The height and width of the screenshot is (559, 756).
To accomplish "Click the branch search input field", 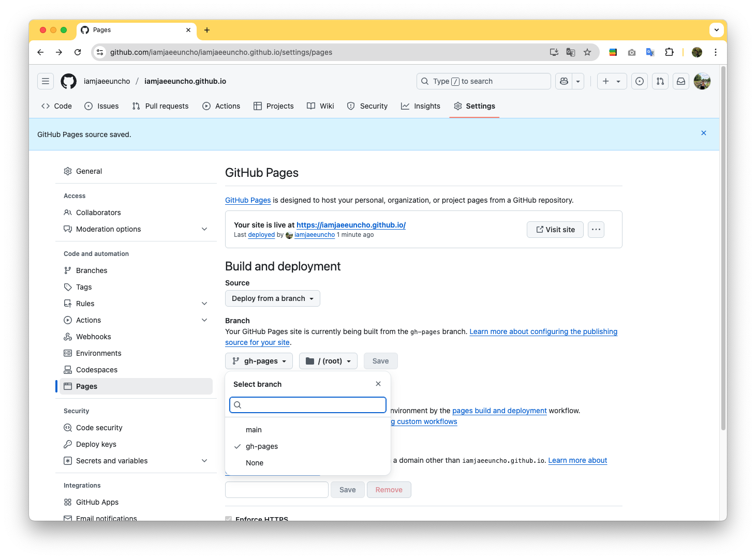I will click(308, 405).
